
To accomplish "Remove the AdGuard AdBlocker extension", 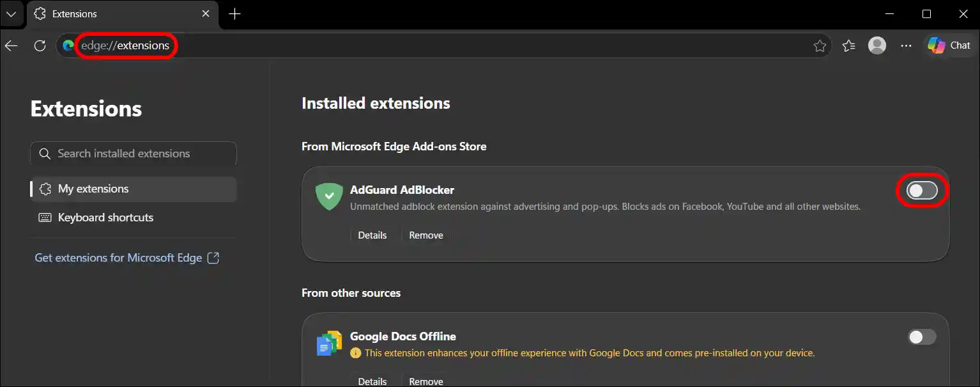I will (x=425, y=235).
